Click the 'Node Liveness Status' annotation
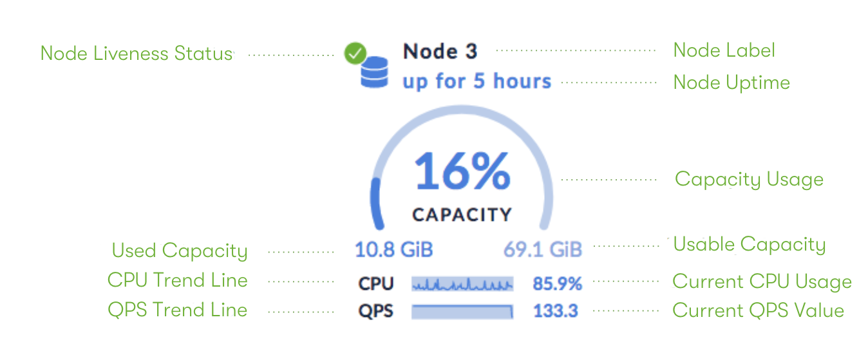868x353 pixels. (x=136, y=53)
